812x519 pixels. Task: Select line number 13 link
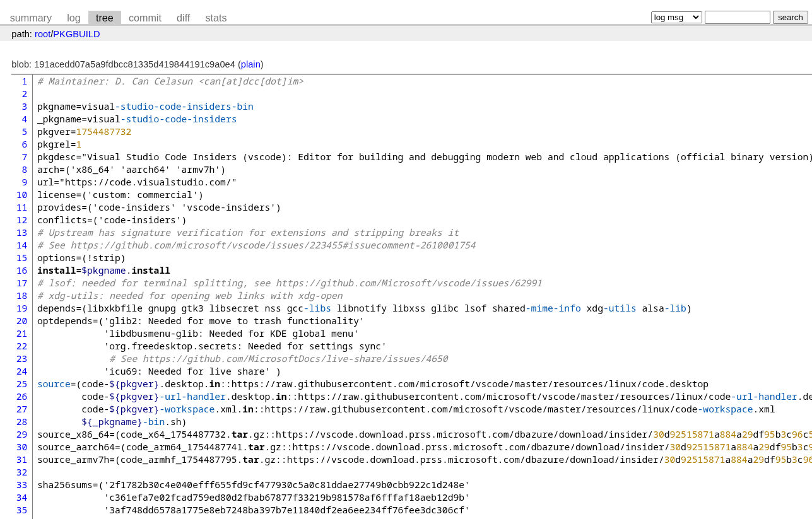click(x=22, y=233)
